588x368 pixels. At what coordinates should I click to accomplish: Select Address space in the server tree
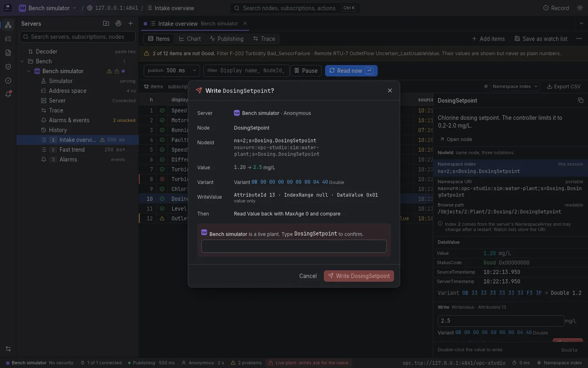click(78, 91)
